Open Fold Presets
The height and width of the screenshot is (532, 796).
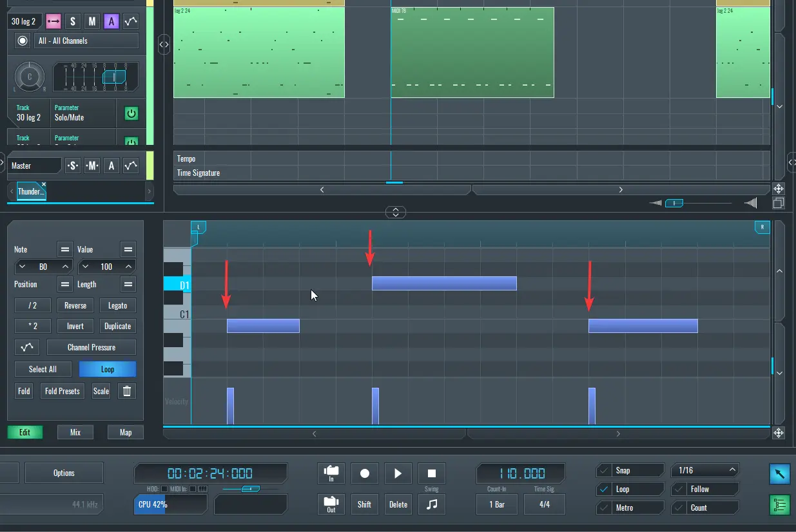(x=63, y=391)
